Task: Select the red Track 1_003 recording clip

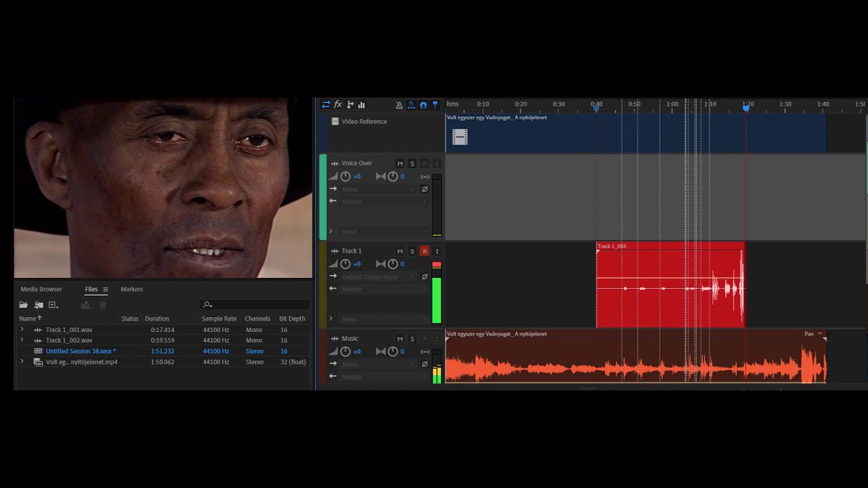Action: point(670,285)
